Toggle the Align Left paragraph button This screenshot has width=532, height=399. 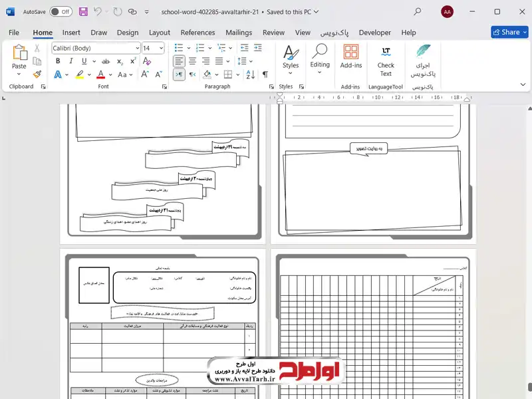pos(178,61)
